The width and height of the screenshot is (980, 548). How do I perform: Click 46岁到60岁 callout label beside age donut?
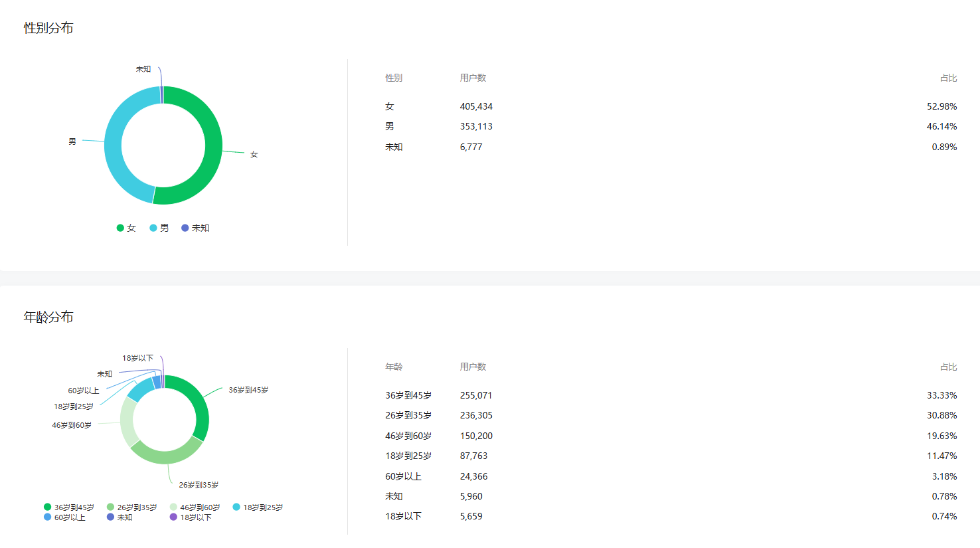click(x=72, y=425)
